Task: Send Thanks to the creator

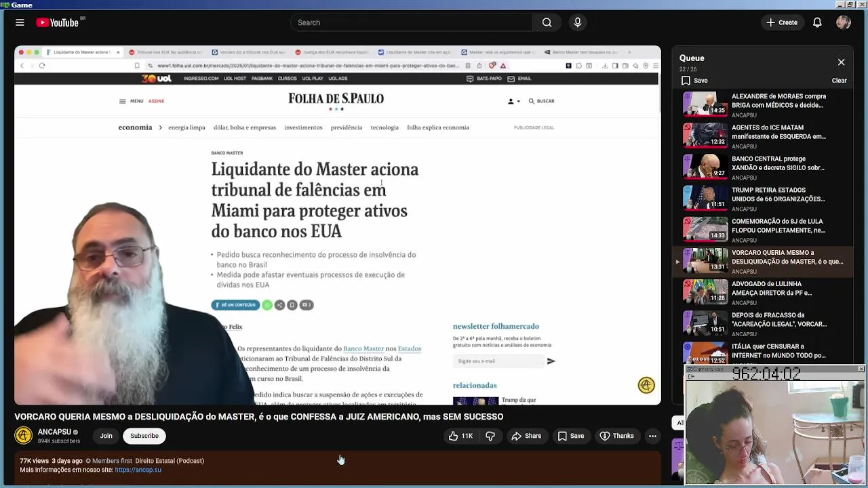Action: point(616,436)
